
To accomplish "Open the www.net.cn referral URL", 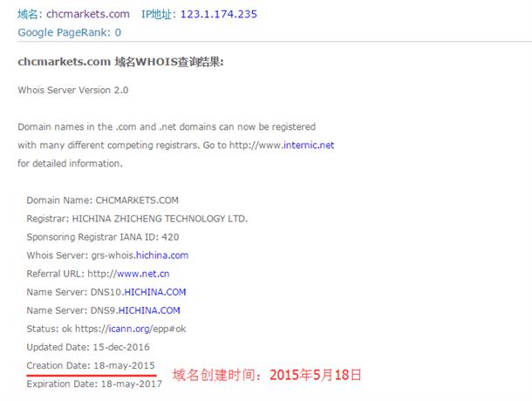I will click(143, 274).
